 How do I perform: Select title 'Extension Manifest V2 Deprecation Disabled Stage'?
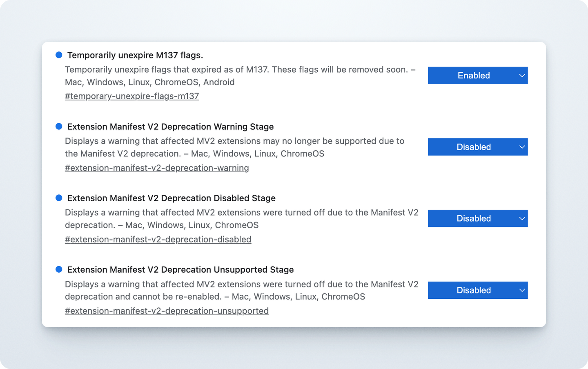[x=171, y=198]
